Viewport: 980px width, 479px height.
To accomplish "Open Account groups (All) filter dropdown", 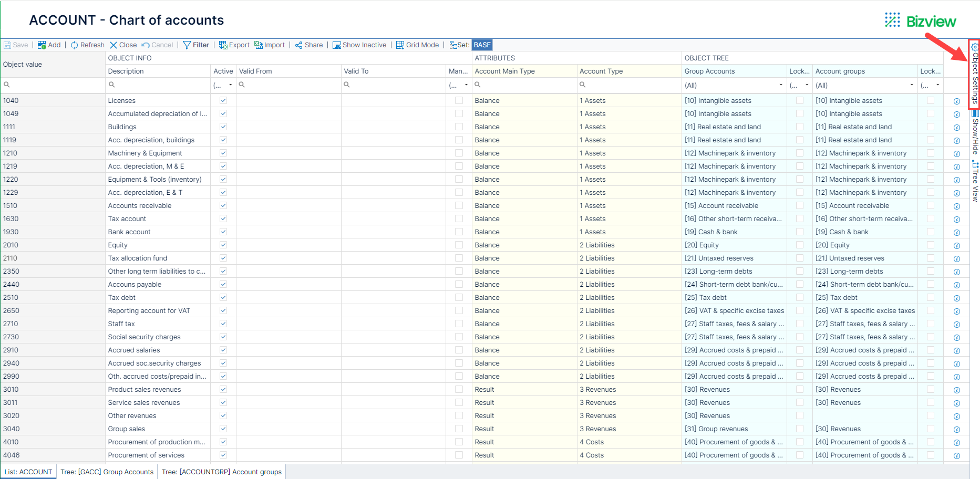I will click(911, 85).
